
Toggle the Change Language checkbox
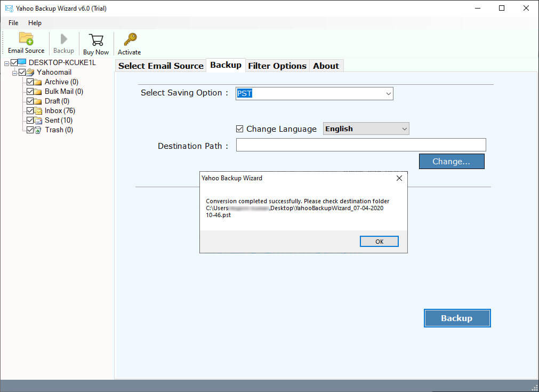pyautogui.click(x=239, y=129)
